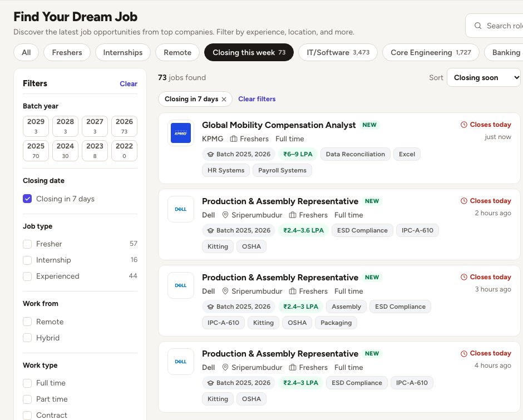Open the Core Engineering tab
The width and height of the screenshot is (523, 420).
(431, 52)
